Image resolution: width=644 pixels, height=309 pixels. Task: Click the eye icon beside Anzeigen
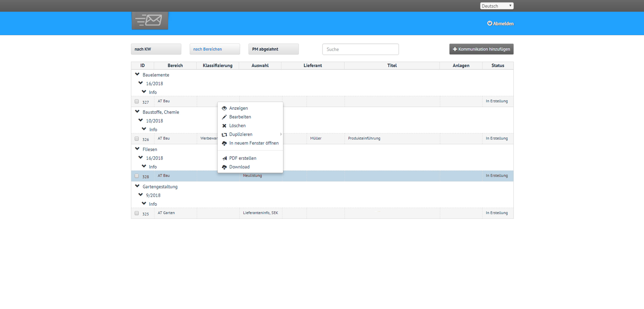point(224,108)
